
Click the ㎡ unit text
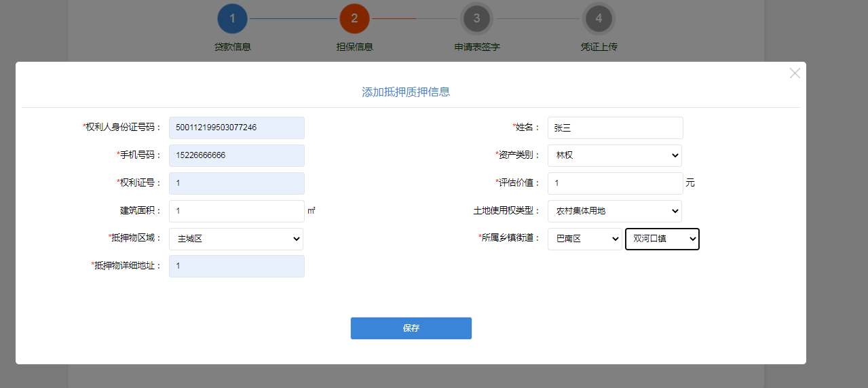tap(312, 211)
